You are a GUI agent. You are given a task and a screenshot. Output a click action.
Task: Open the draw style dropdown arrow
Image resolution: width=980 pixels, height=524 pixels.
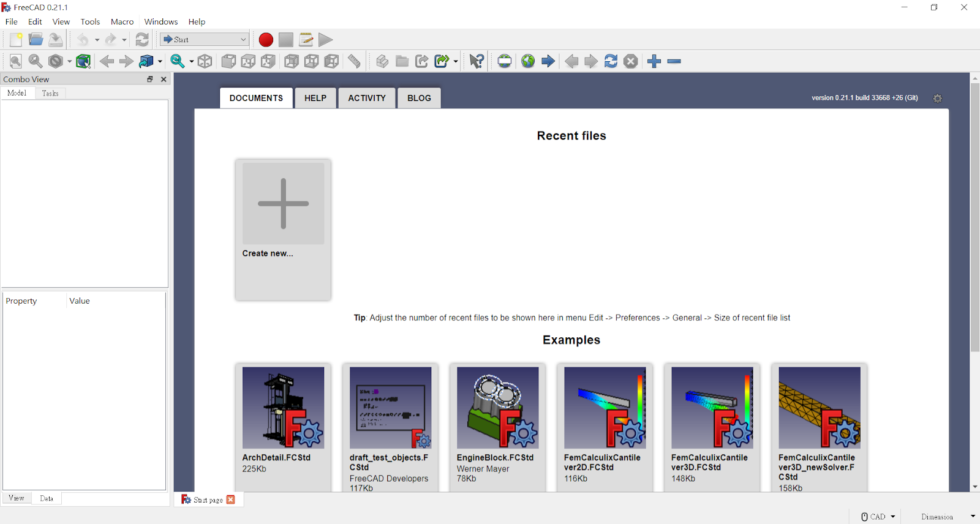[x=69, y=62]
